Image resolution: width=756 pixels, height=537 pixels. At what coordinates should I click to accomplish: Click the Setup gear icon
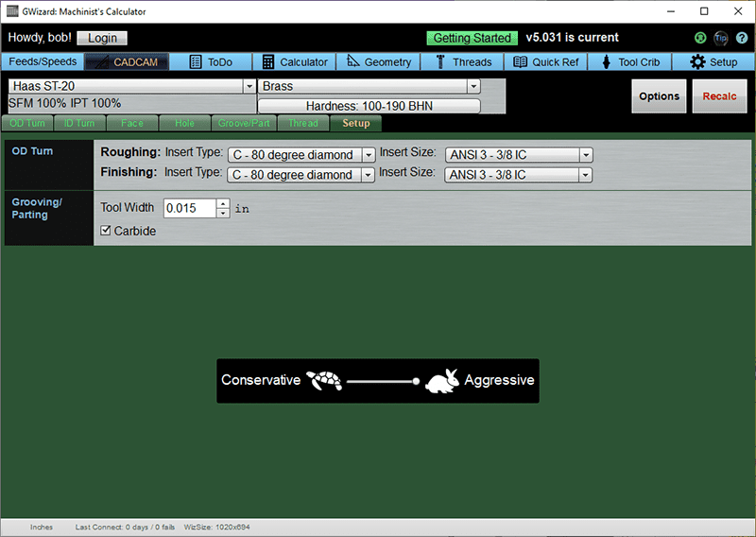tap(697, 61)
